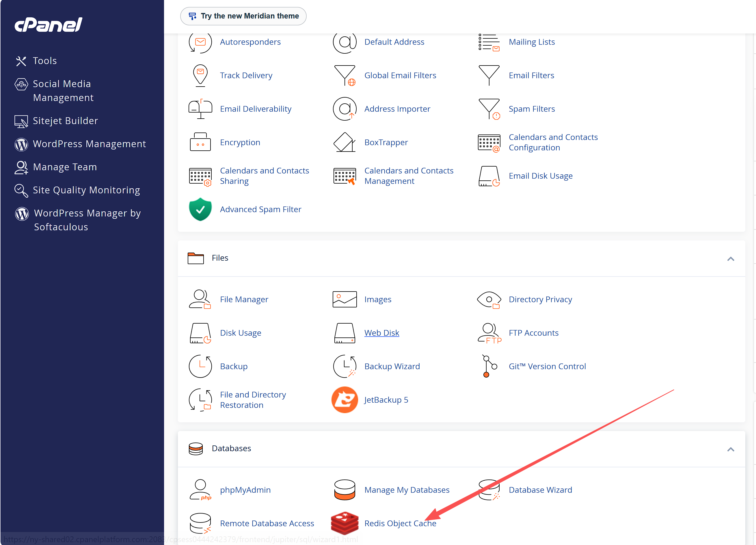Open Manage Team in the sidebar
The height and width of the screenshot is (545, 756).
coord(56,167)
